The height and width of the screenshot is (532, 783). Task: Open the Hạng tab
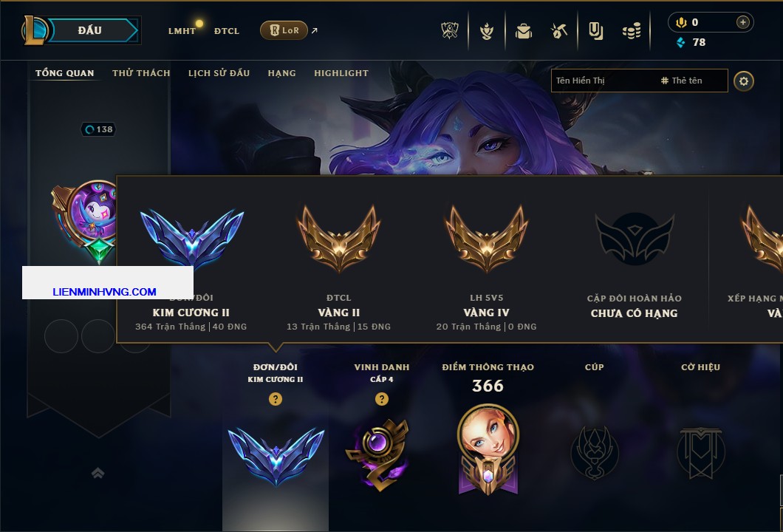tap(281, 73)
